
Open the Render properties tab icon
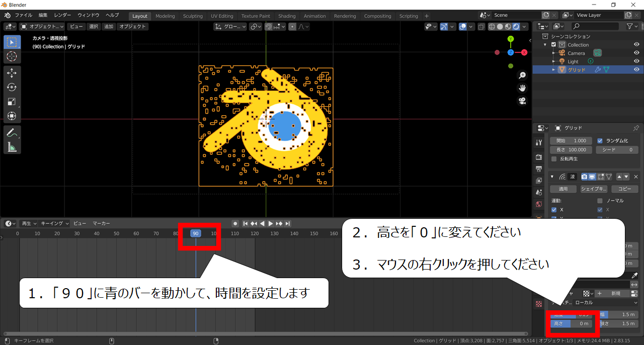coord(539,157)
